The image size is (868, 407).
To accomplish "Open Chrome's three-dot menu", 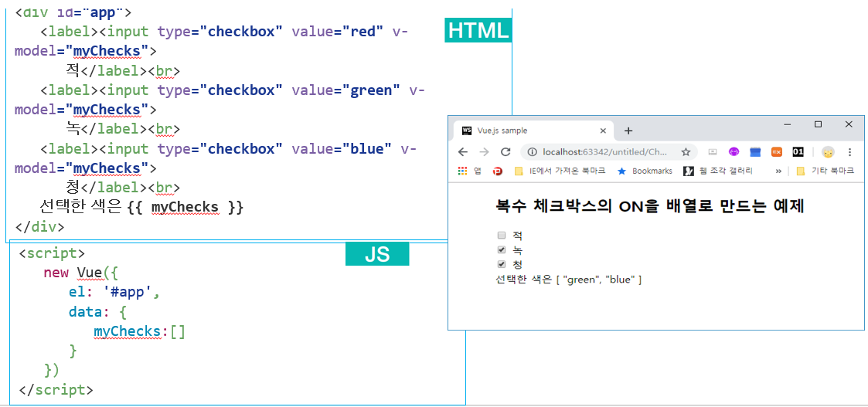I will [x=849, y=152].
